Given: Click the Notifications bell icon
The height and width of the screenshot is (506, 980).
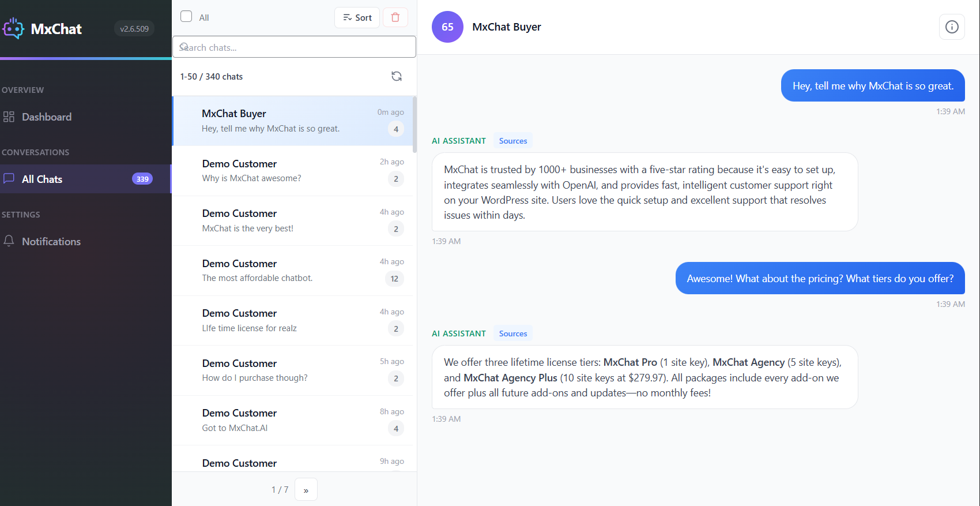Looking at the screenshot, I should point(9,241).
